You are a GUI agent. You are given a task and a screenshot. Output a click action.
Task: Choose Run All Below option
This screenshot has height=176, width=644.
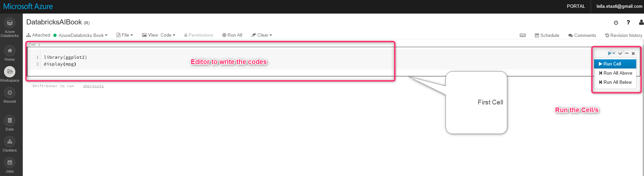(x=615, y=82)
